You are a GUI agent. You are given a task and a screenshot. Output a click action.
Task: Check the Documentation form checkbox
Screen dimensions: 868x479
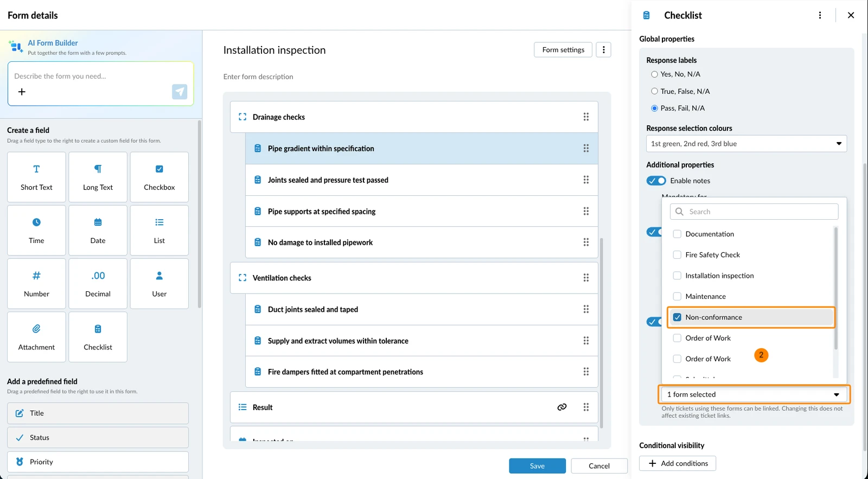coord(677,234)
